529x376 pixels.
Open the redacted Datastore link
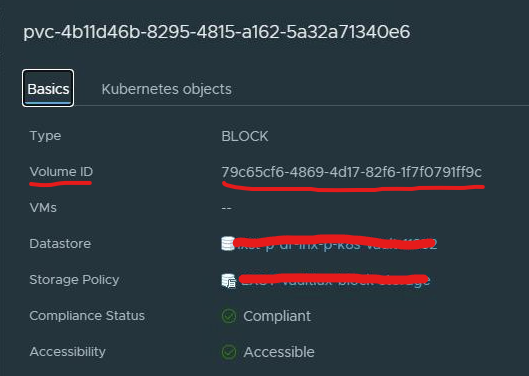pyautogui.click(x=336, y=244)
